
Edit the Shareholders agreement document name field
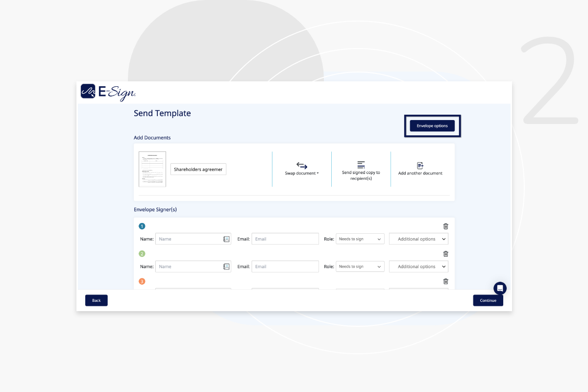[x=198, y=169]
